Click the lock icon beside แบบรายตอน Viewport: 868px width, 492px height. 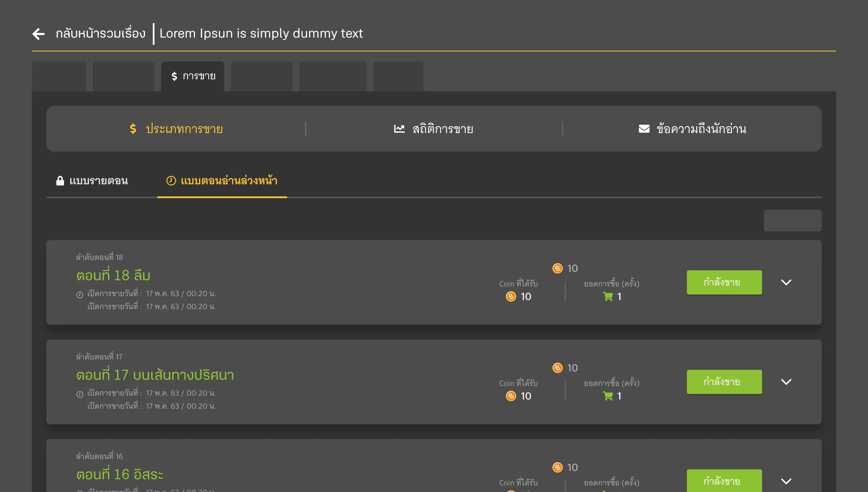click(60, 181)
